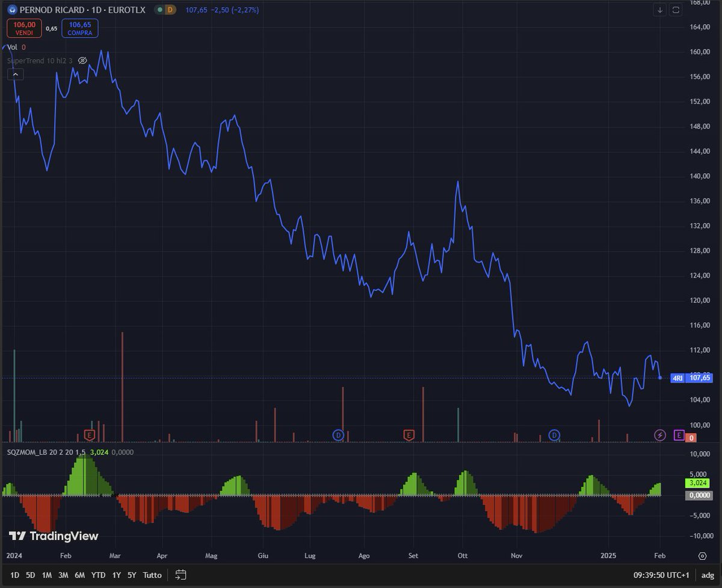
Task: Click the 160,00 price scale label
Action: [699, 52]
